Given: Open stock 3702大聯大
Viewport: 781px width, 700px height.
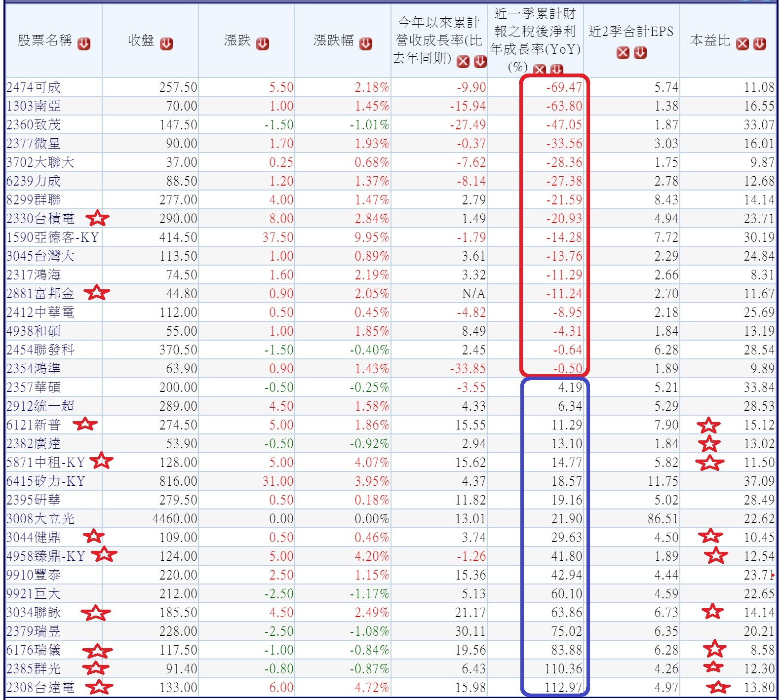Looking at the screenshot, I should (x=40, y=162).
